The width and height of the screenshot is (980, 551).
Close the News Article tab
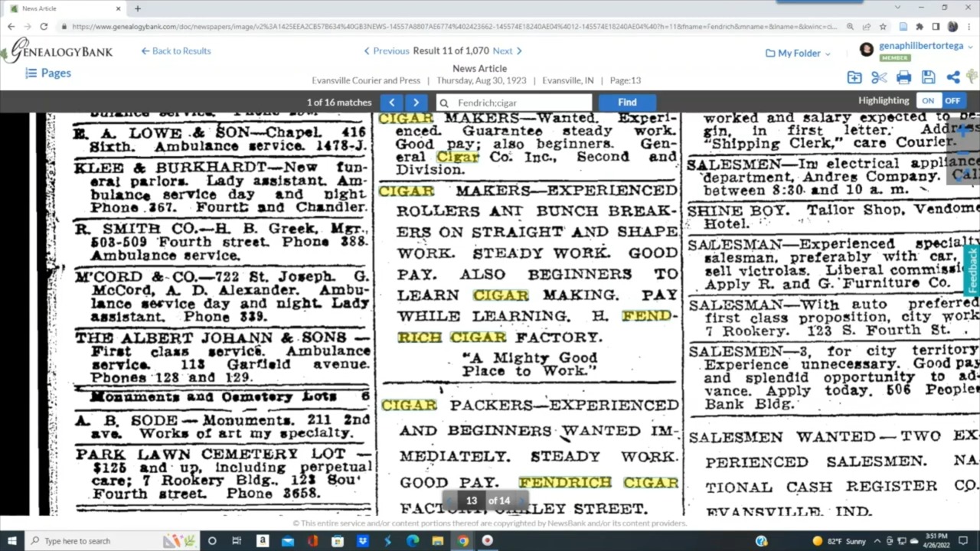click(x=119, y=8)
